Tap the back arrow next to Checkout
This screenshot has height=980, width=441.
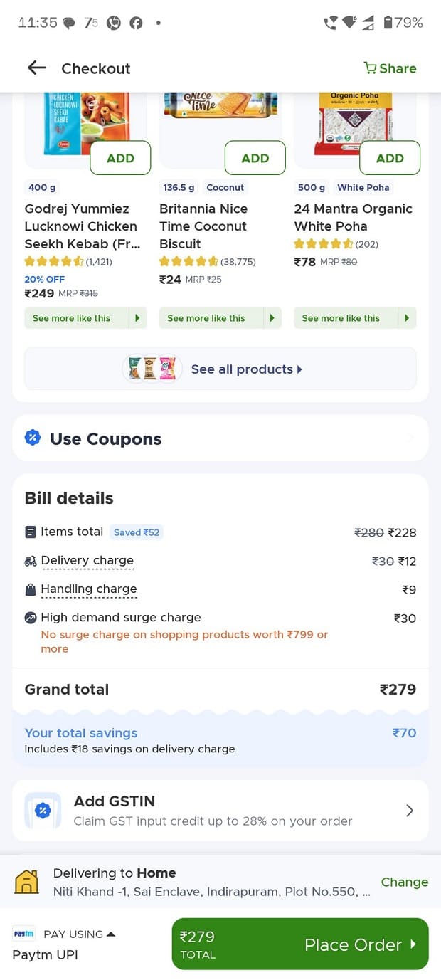[x=36, y=68]
